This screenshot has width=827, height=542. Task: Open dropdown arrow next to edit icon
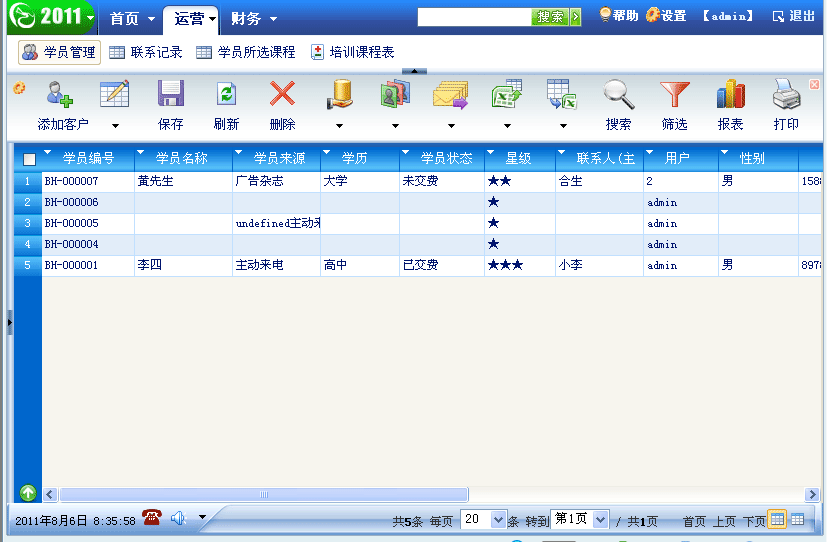point(116,126)
